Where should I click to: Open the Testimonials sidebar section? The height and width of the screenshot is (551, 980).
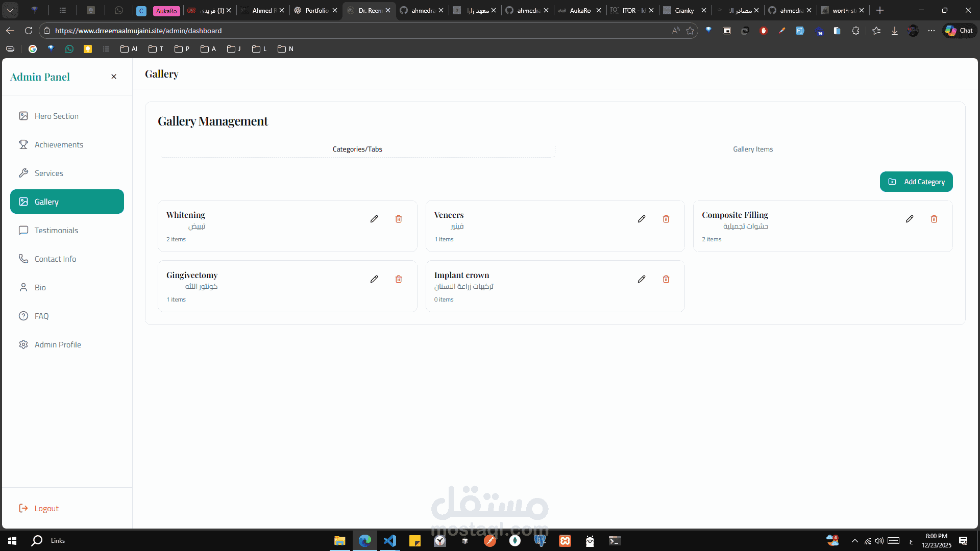pyautogui.click(x=56, y=230)
